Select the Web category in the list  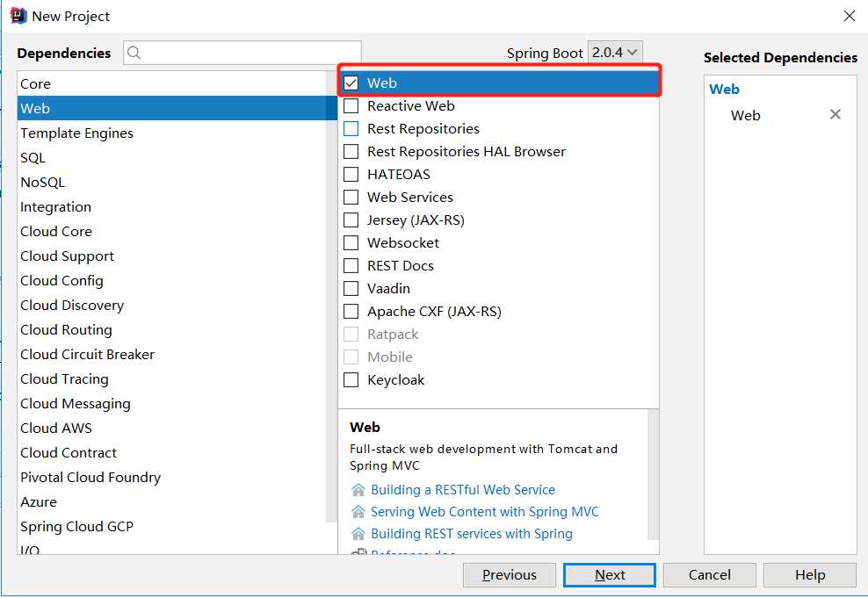point(171,108)
